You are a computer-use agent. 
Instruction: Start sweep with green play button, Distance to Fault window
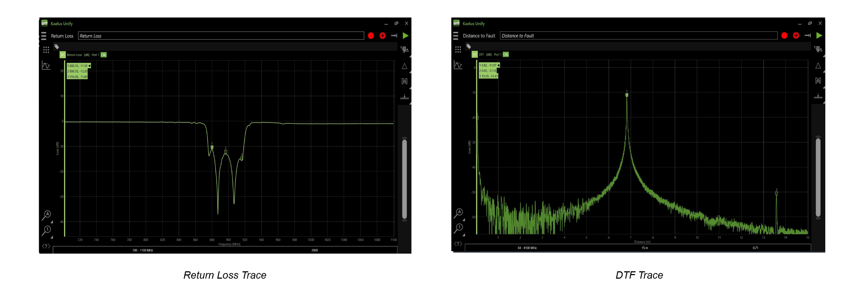819,35
